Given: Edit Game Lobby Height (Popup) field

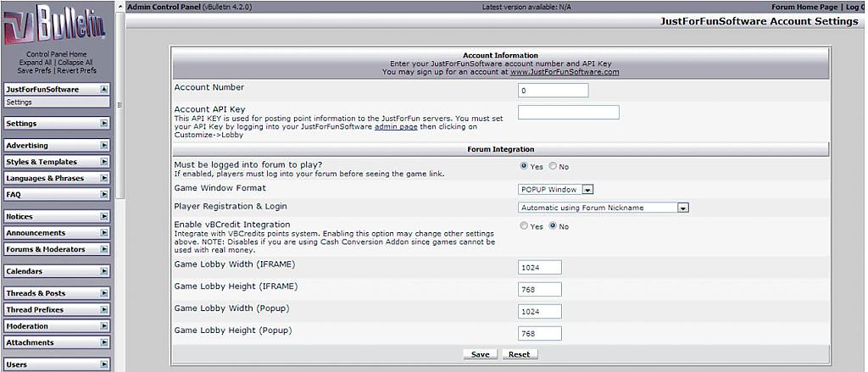Looking at the screenshot, I should click(540, 333).
